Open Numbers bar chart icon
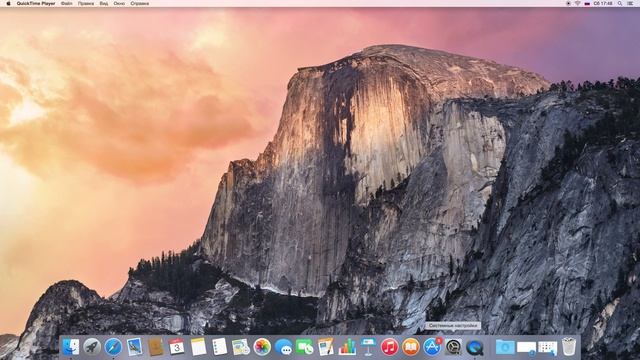This screenshot has height=360, width=640. coord(347,347)
